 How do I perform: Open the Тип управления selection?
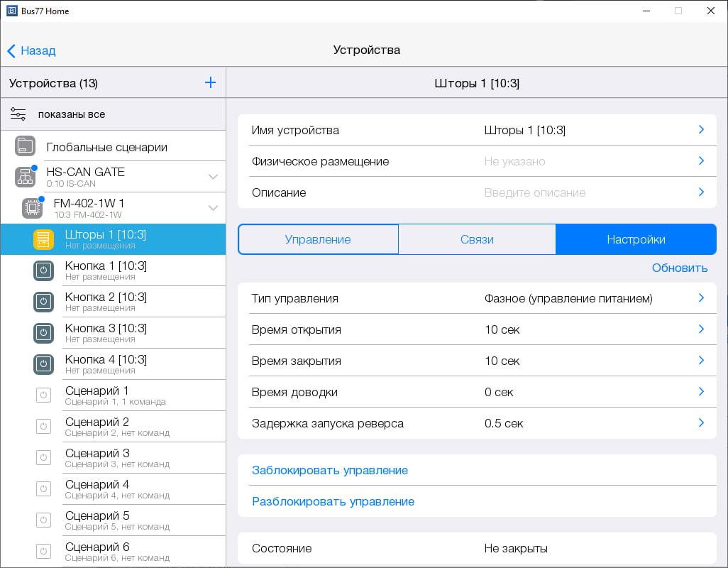pos(700,298)
